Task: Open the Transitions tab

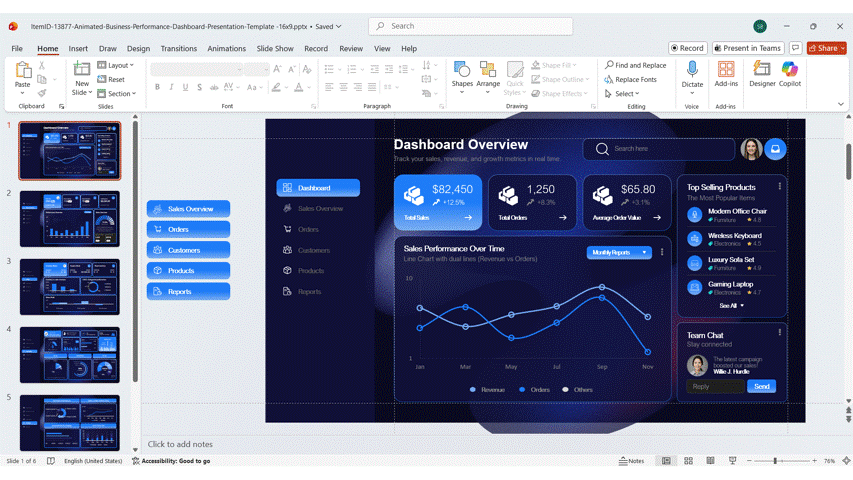Action: (178, 48)
